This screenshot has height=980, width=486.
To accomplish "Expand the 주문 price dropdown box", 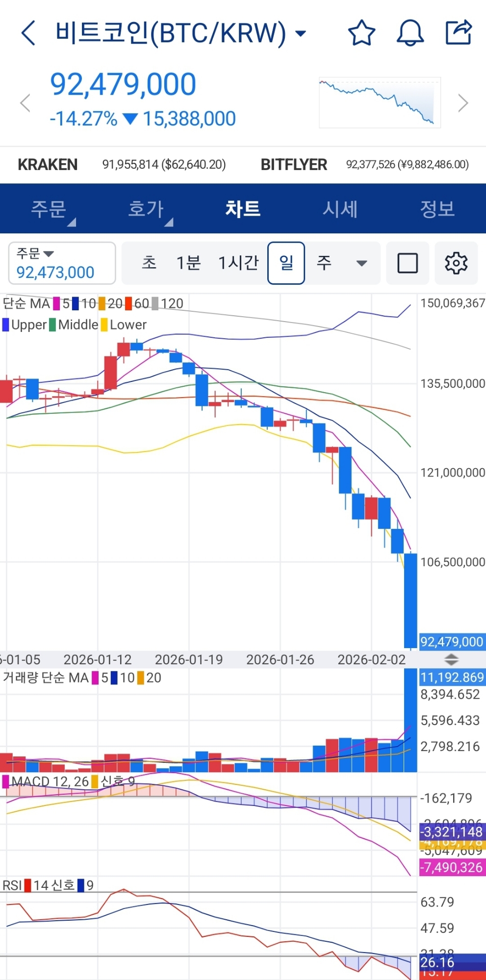I will [x=62, y=263].
